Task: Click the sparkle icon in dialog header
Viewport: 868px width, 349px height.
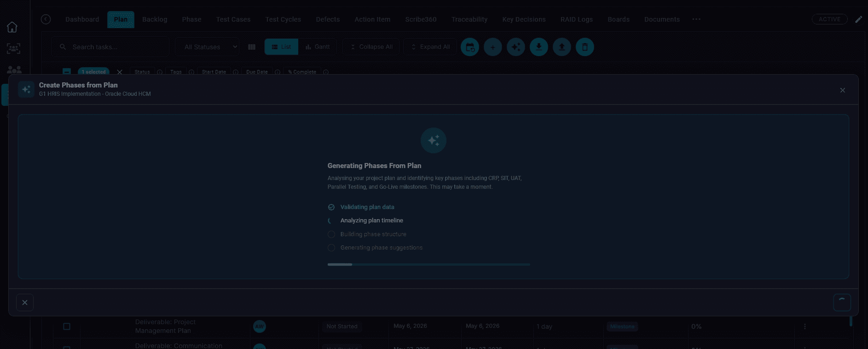Action: point(26,89)
